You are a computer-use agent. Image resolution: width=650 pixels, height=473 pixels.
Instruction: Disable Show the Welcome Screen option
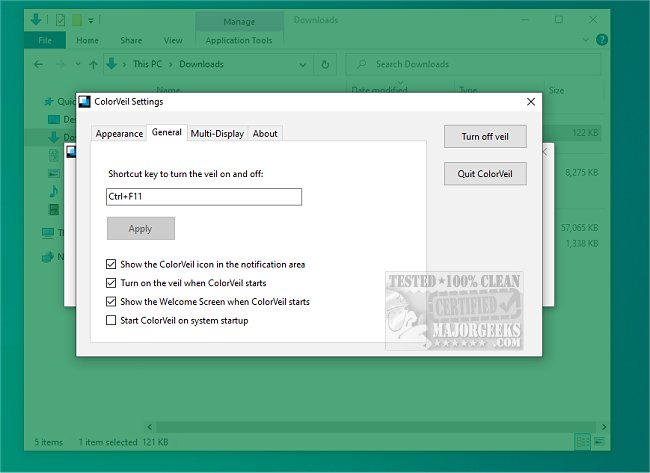111,301
